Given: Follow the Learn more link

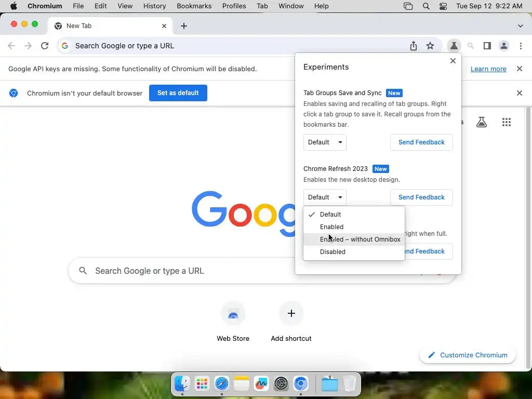Looking at the screenshot, I should coord(488,69).
